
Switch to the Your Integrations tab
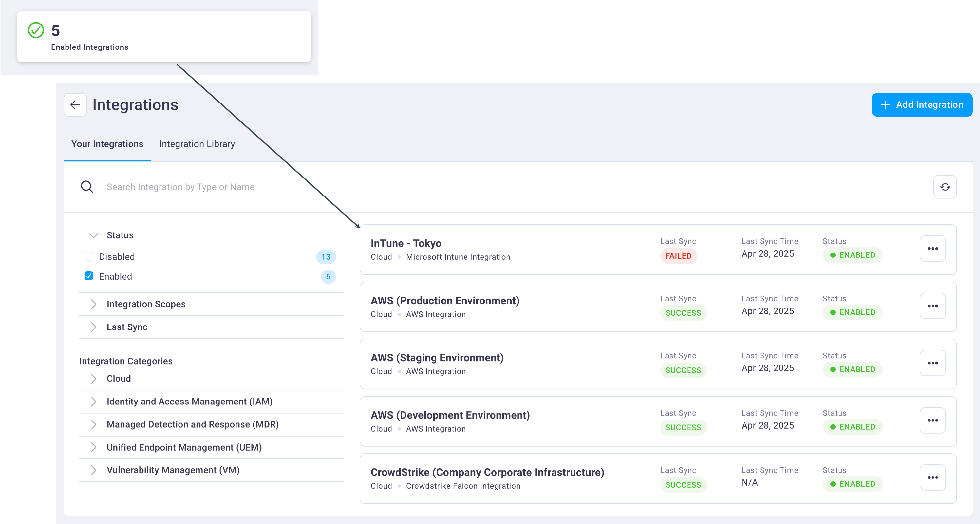pyautogui.click(x=107, y=144)
